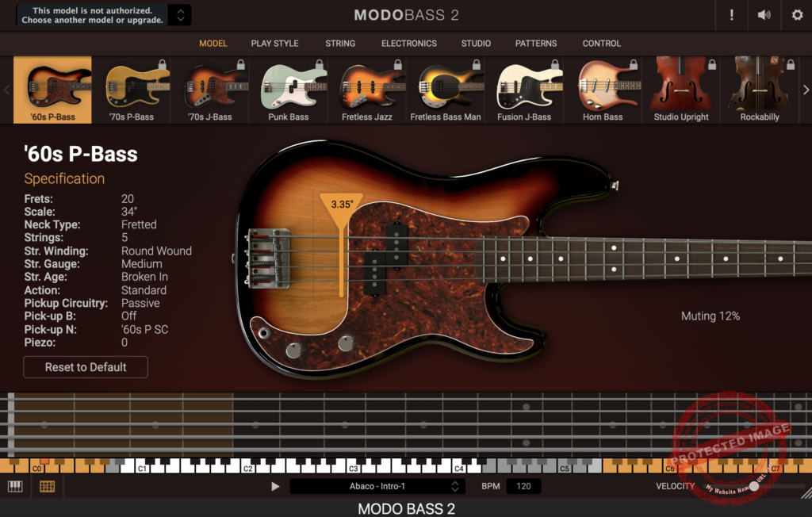Open the settings gear icon
The height and width of the screenshot is (517, 812).
[x=797, y=15]
